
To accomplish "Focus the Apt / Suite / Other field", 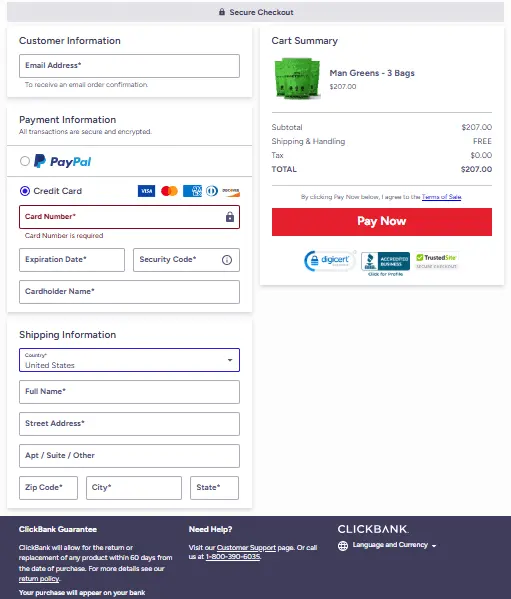I will 129,456.
